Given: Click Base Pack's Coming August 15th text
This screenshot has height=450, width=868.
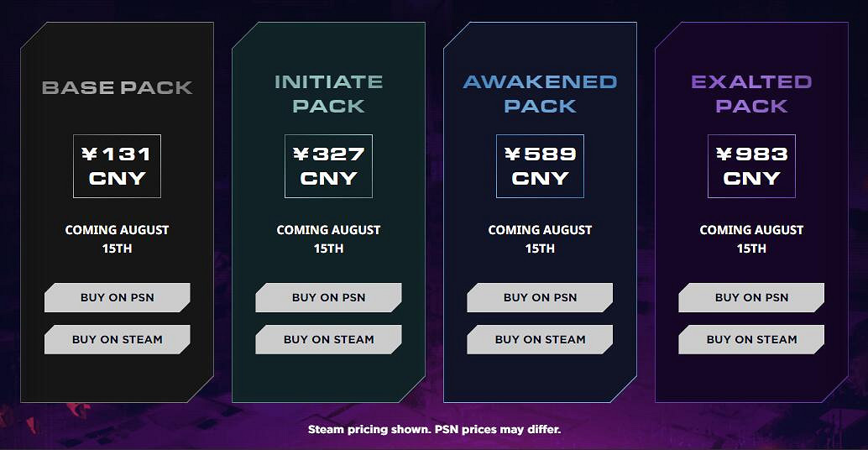Looking at the screenshot, I should 118,238.
